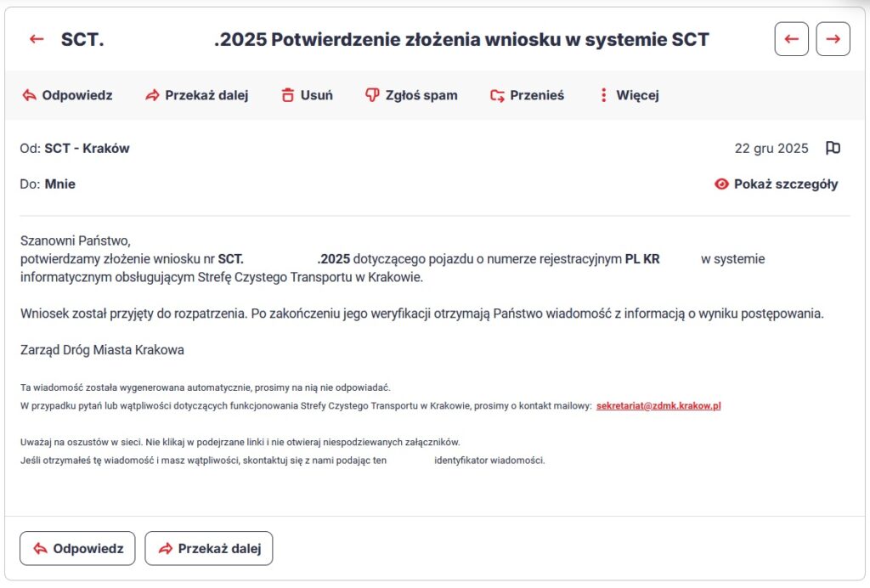Click the Przekaż dalej forward arrow icon in toolbar
This screenshot has height=588, width=870.
pyautogui.click(x=152, y=95)
